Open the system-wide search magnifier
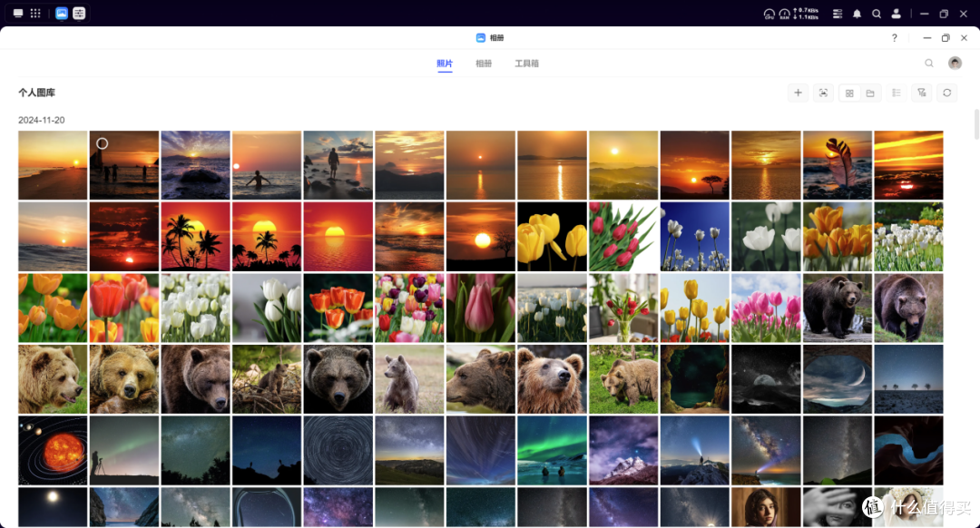This screenshot has height=528, width=980. 877,14
